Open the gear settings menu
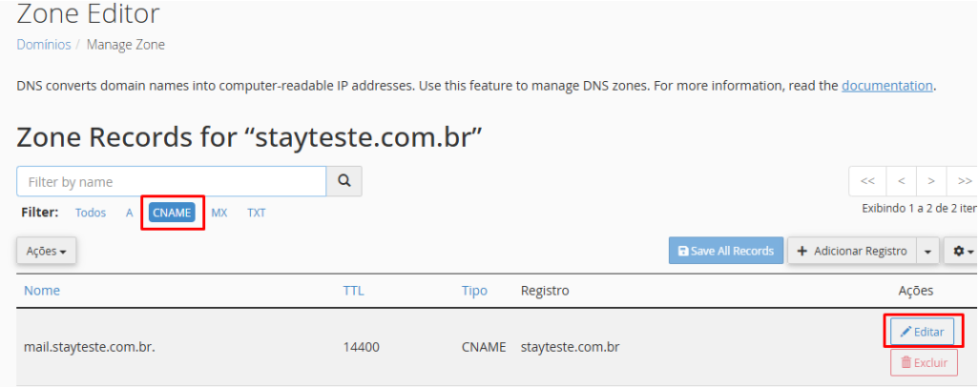The image size is (980, 387). coord(960,251)
